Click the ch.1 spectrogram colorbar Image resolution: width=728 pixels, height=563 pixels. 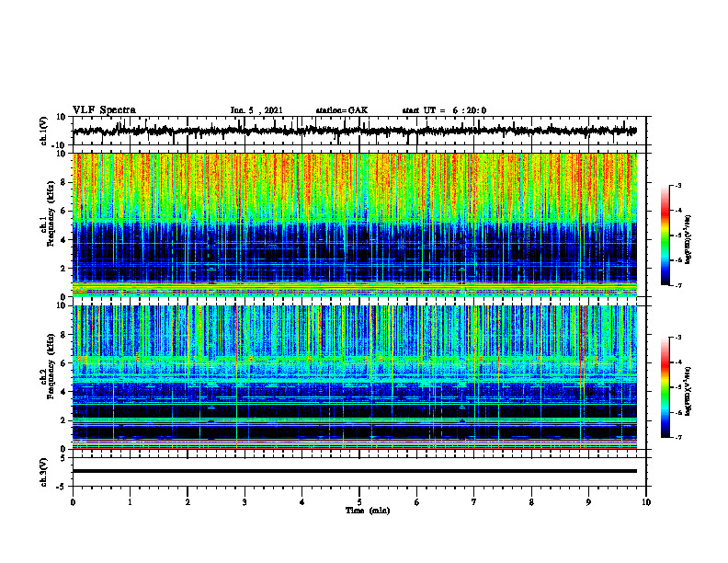point(665,236)
